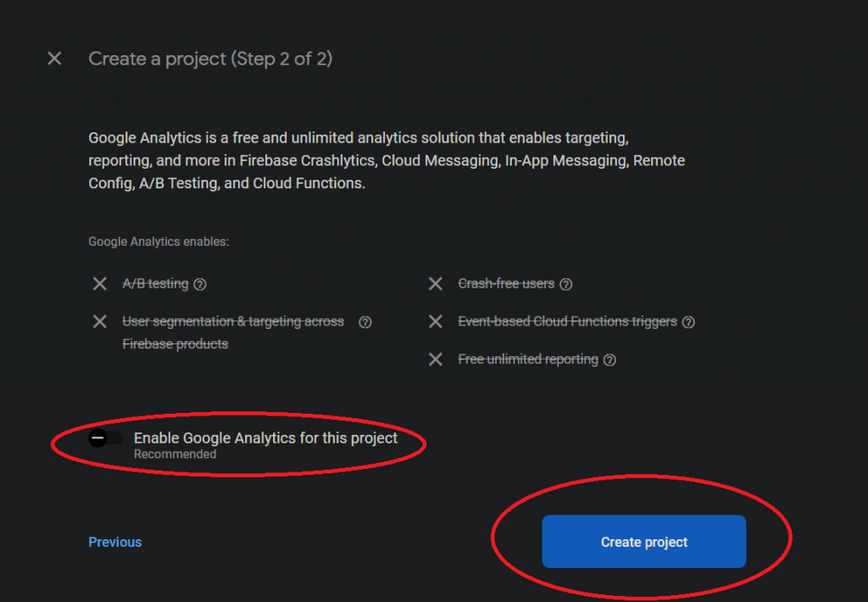Close the Create a project dialog
This screenshot has width=868, height=602.
point(54,59)
